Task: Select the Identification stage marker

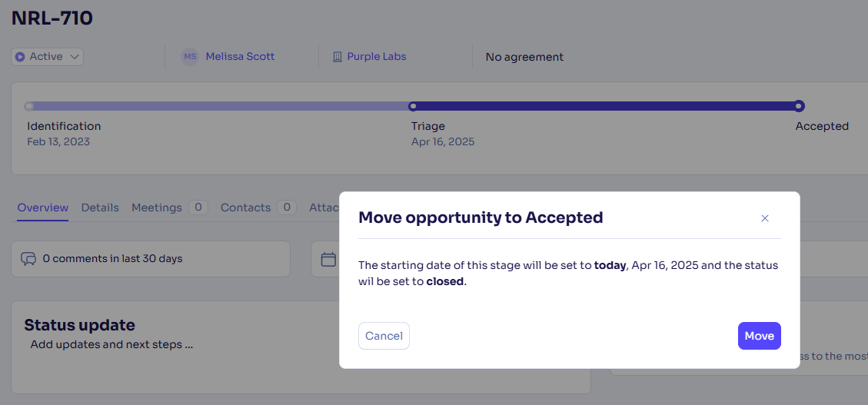Action: [28, 106]
